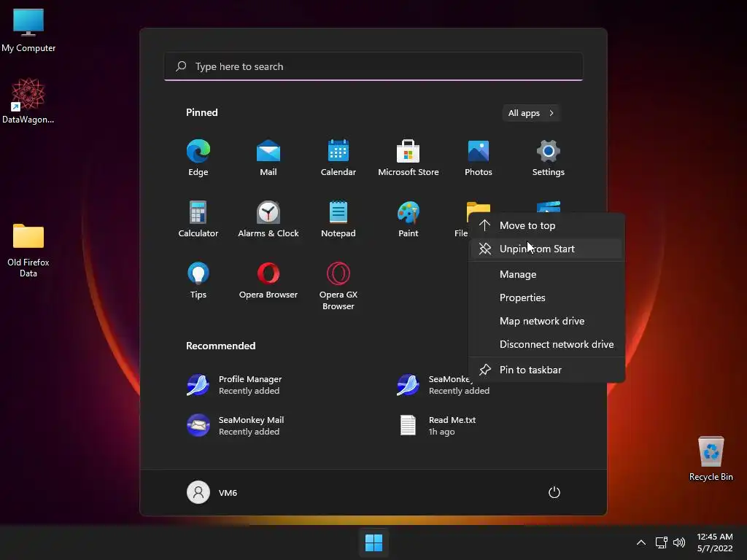Select Map network drive
Viewport: 747px width, 560px height.
coord(547,321)
